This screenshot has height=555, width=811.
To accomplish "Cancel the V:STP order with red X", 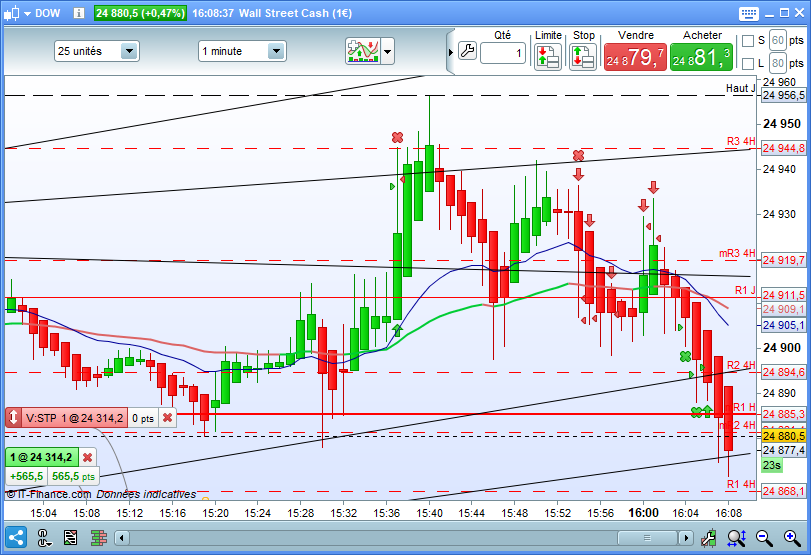I will tap(168, 418).
